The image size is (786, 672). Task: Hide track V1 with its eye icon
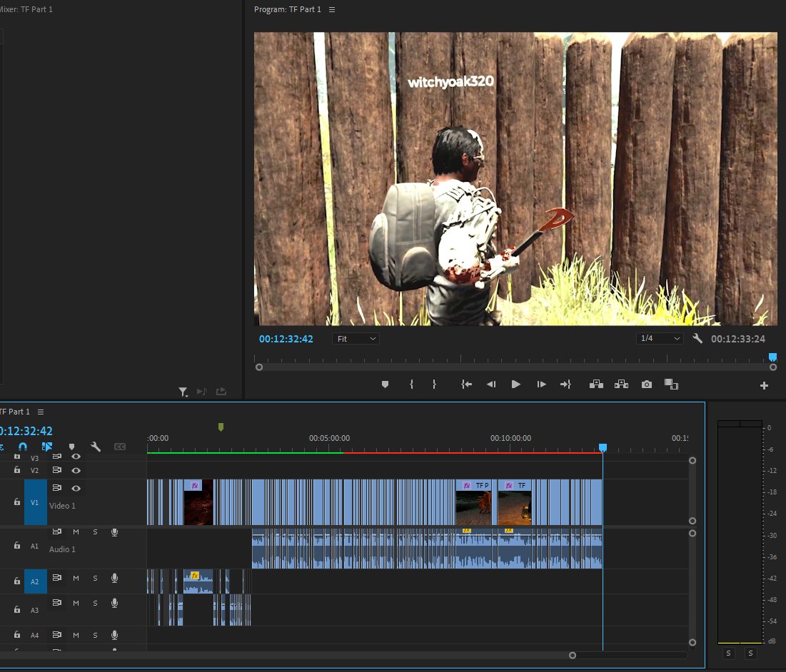click(x=76, y=488)
